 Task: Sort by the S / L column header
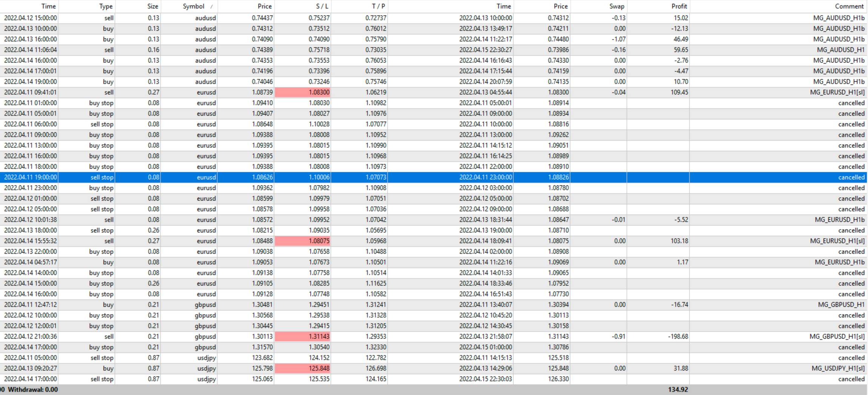click(x=322, y=6)
